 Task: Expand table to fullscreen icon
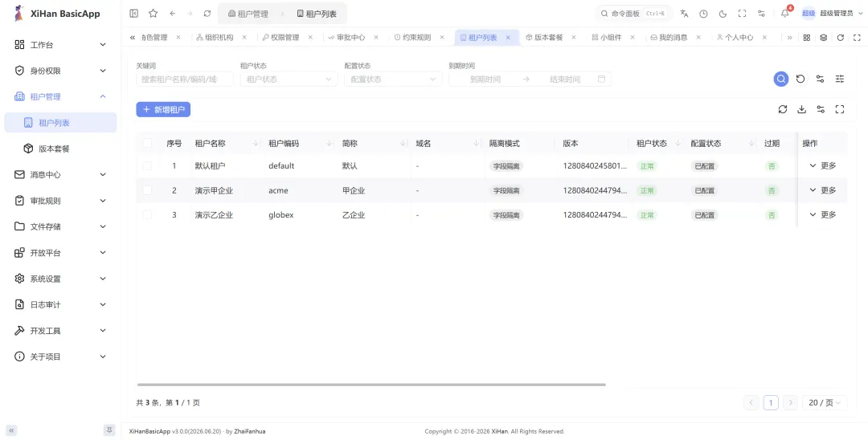(x=840, y=109)
